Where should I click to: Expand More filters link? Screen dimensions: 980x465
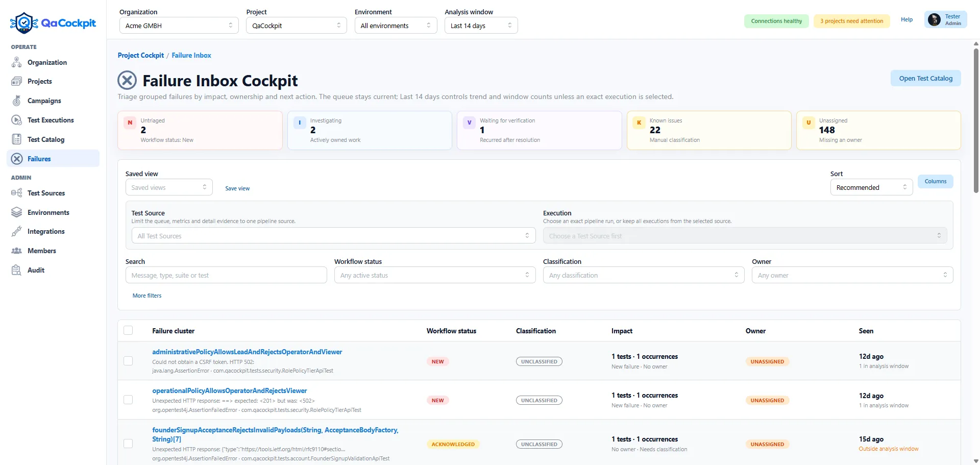[x=147, y=296]
